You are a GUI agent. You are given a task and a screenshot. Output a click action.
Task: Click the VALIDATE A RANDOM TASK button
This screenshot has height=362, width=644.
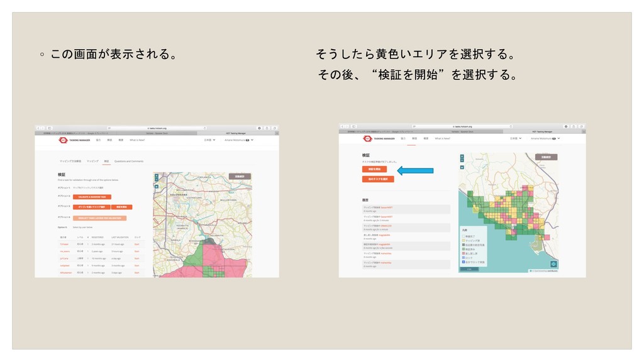tap(92, 197)
